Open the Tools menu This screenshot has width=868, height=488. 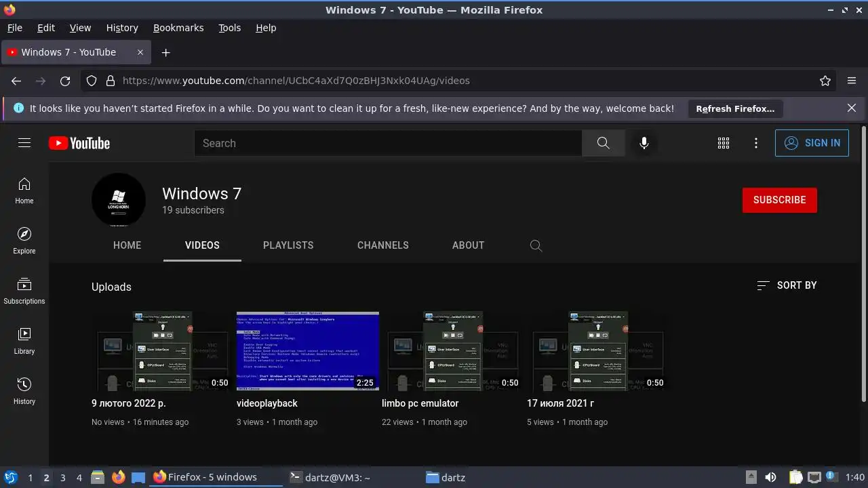[x=230, y=28]
